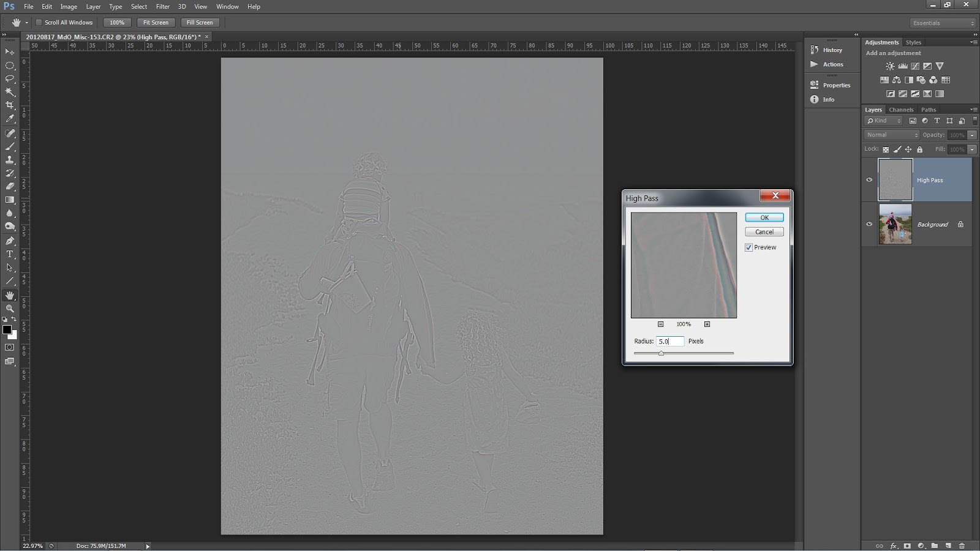Open the Layer menu
980x551 pixels.
click(x=93, y=7)
